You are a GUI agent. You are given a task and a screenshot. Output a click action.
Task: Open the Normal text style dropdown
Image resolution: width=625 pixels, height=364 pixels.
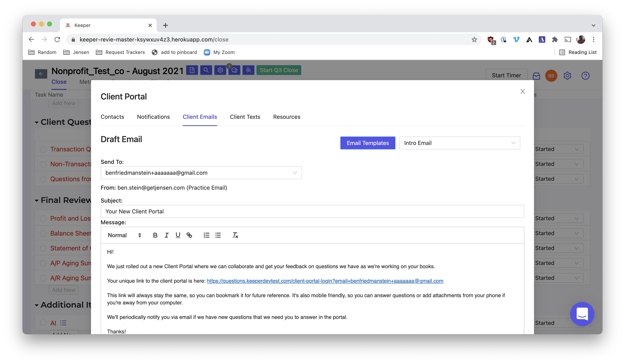124,235
